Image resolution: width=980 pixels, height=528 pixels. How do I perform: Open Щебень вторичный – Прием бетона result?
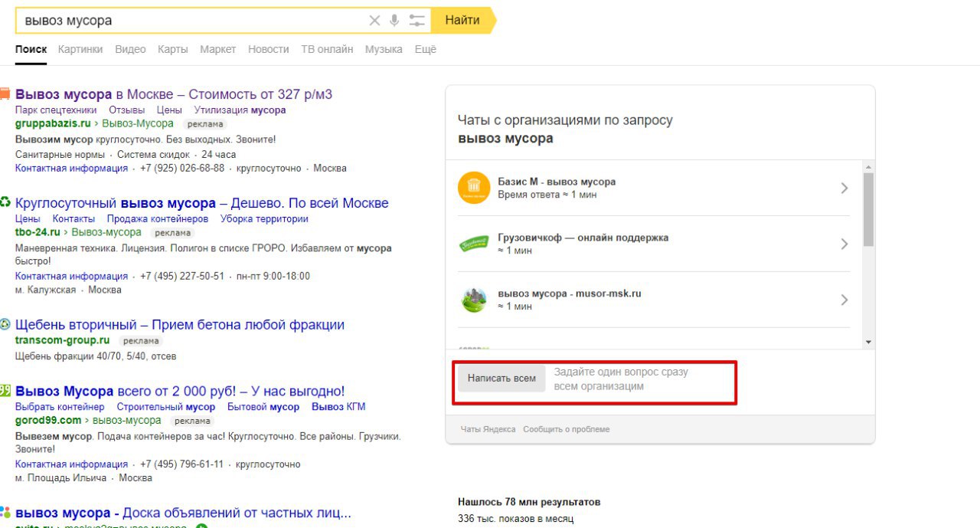[180, 325]
